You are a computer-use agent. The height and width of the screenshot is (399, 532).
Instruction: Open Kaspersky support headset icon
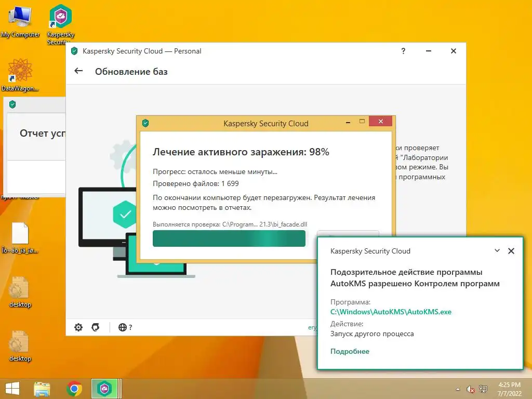[96, 327]
